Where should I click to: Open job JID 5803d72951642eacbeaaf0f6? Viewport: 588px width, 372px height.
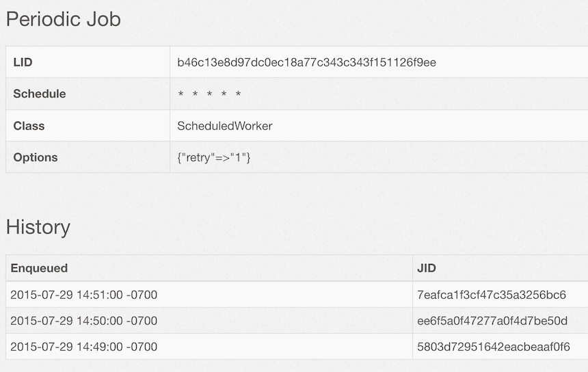point(493,347)
